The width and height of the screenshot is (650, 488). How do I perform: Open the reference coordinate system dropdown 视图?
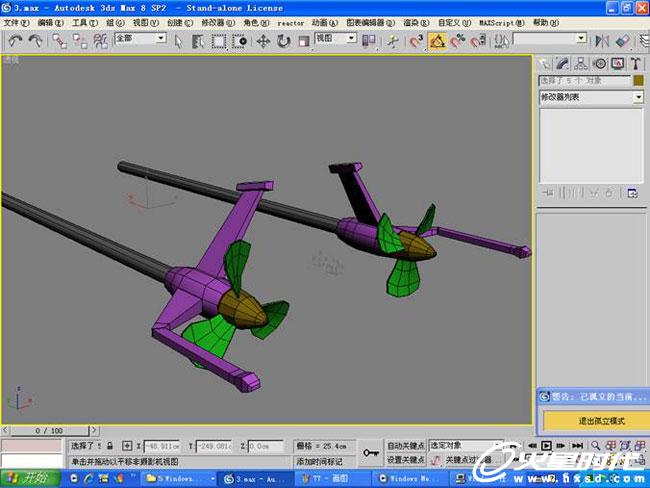[335, 39]
